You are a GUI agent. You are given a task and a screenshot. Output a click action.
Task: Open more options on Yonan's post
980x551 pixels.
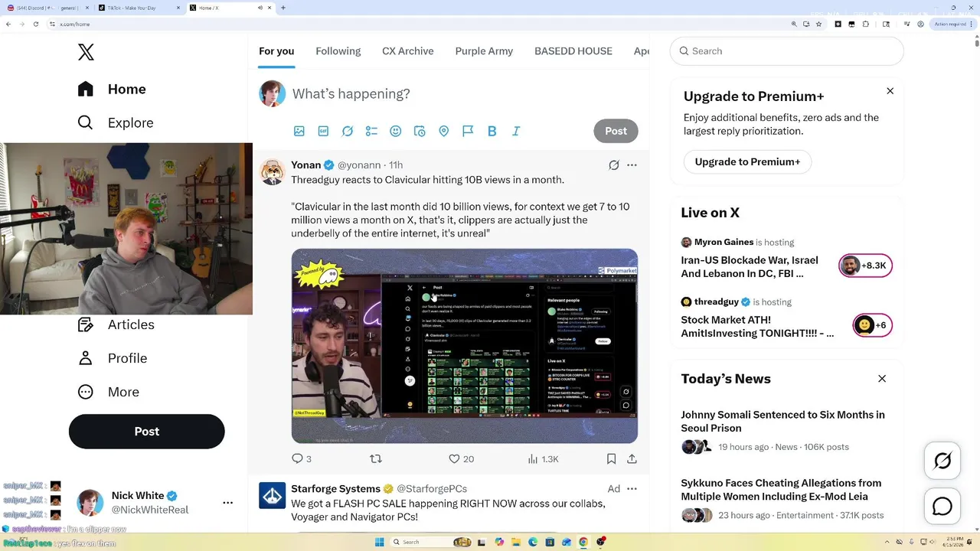tap(632, 165)
